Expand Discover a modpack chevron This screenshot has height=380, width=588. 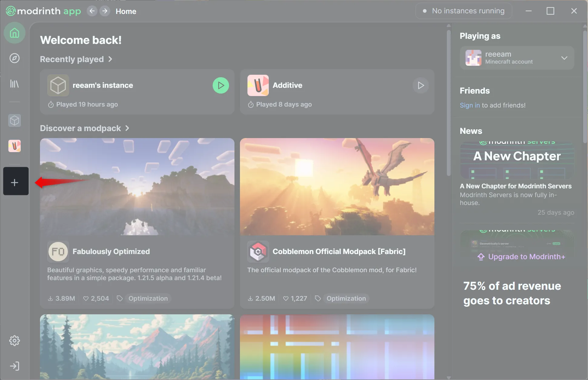point(127,128)
